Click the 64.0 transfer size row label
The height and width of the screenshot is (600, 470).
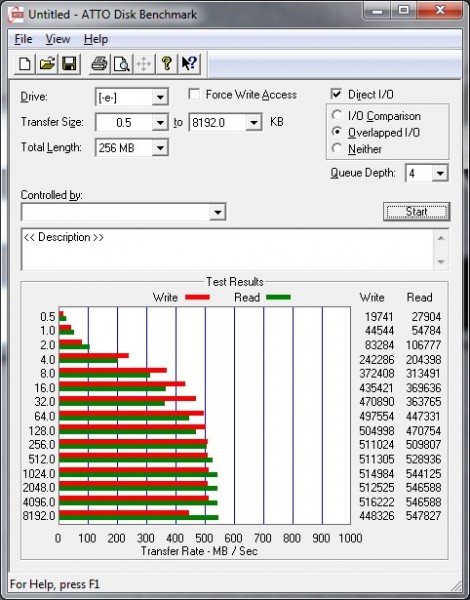tap(45, 416)
